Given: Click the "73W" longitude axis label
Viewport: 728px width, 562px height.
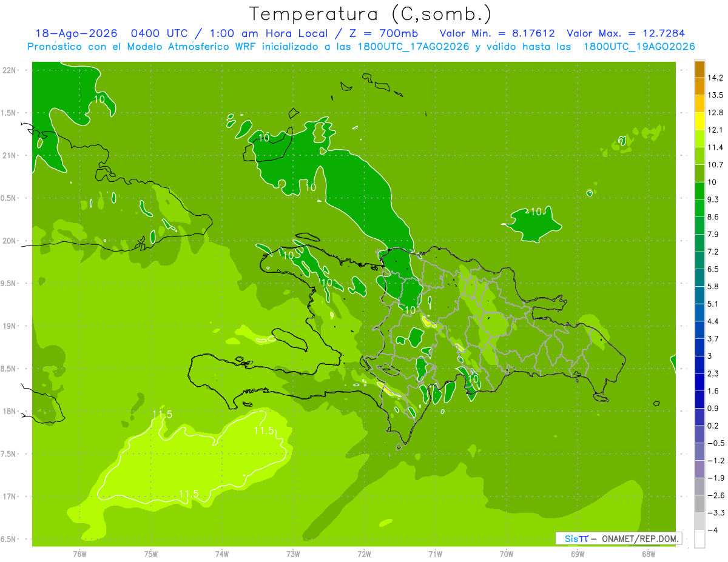Looking at the screenshot, I should click(293, 554).
